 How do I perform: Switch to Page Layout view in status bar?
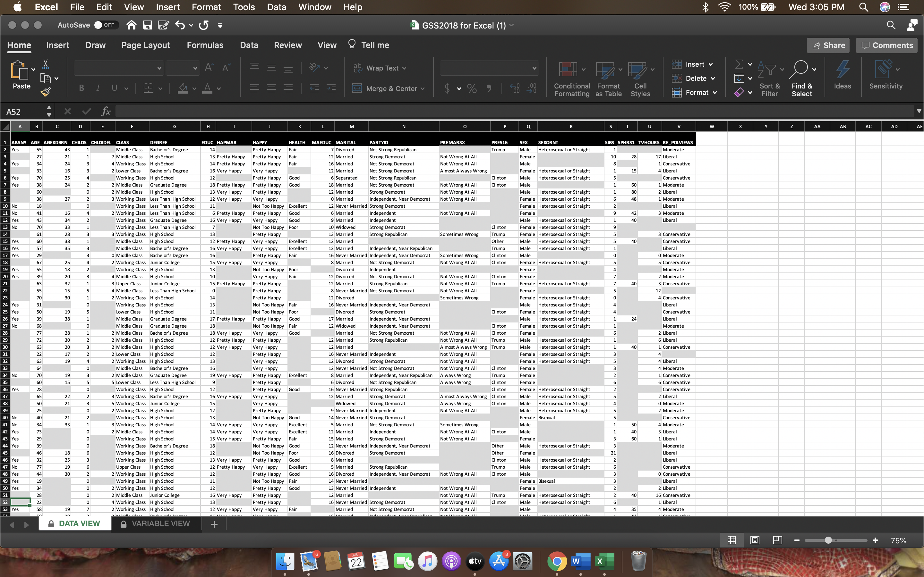[x=755, y=540]
